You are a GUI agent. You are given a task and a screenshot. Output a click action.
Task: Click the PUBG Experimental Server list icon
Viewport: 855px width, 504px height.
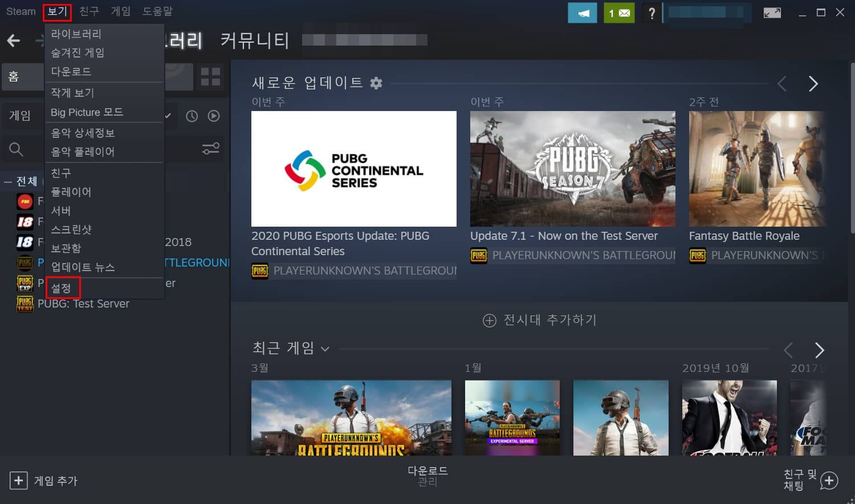coord(25,283)
